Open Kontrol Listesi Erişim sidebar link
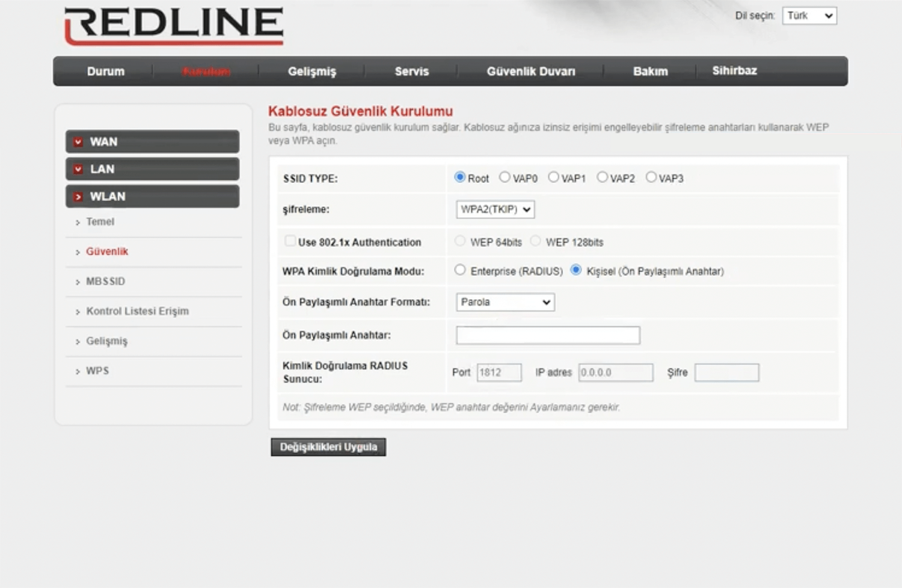The image size is (902, 588). tap(137, 311)
